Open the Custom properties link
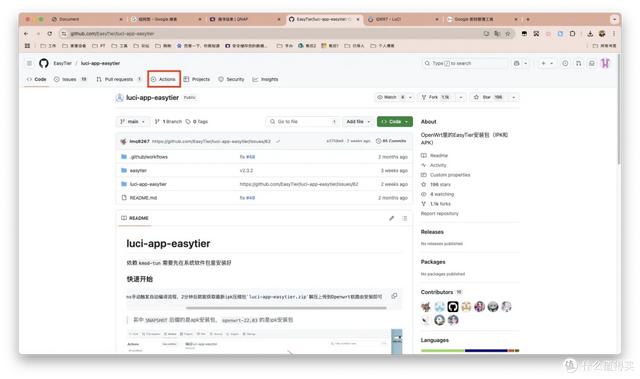Screen dimensions: 640x379 pyautogui.click(x=446, y=175)
